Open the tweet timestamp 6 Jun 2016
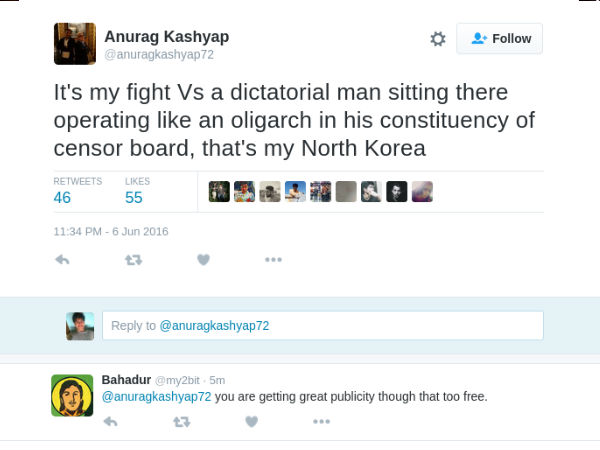 pos(111,231)
